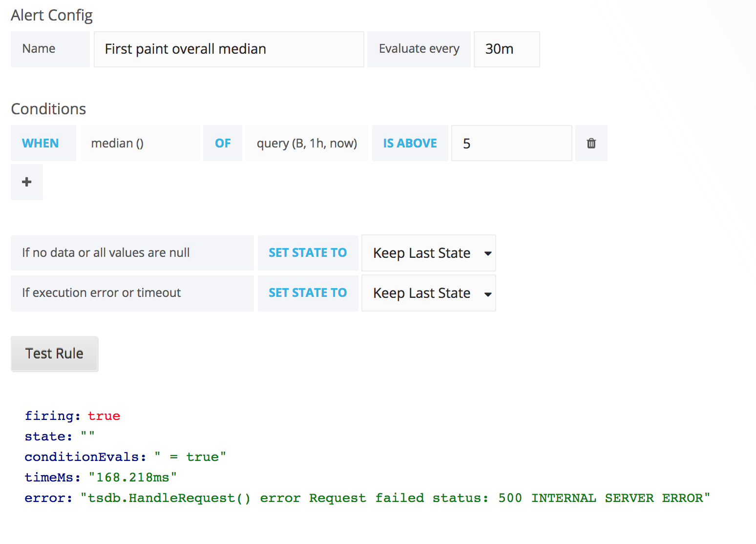
Task: Open the execution error "Keep Last State" dropdown
Action: tap(428, 293)
